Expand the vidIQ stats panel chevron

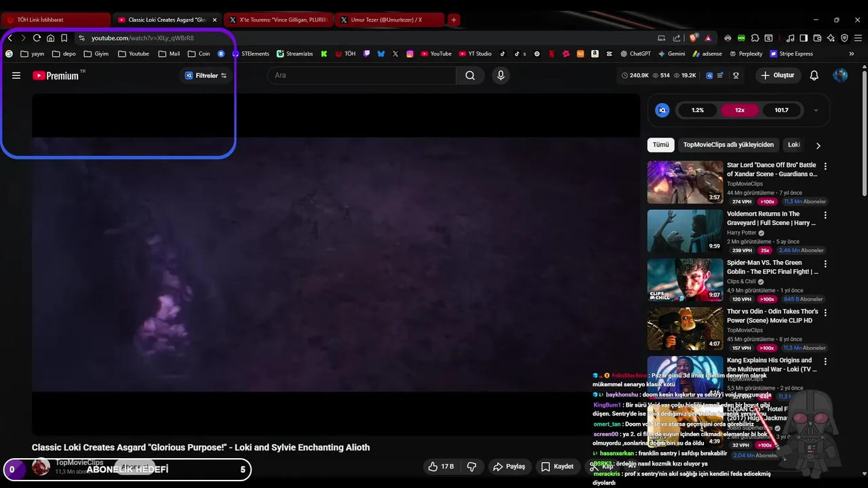point(816,110)
